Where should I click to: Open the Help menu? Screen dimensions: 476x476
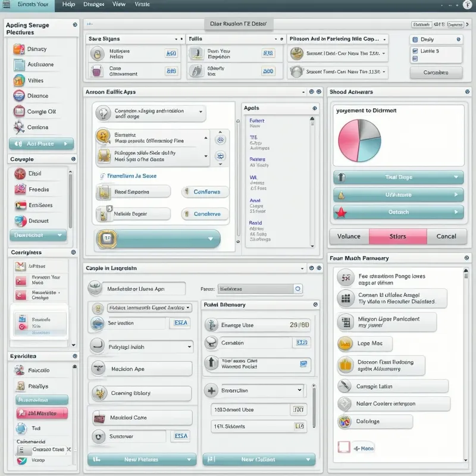(x=69, y=4)
